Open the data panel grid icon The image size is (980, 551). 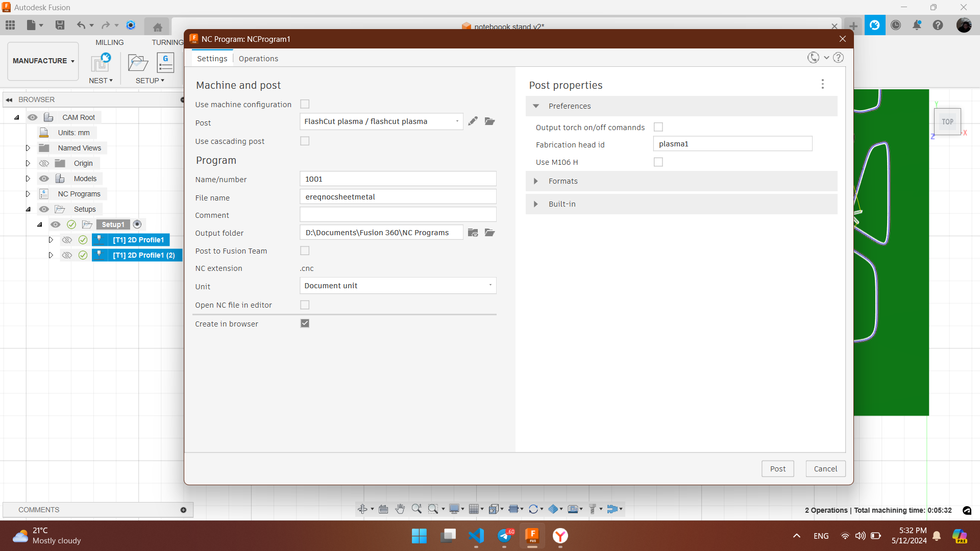(x=10, y=25)
